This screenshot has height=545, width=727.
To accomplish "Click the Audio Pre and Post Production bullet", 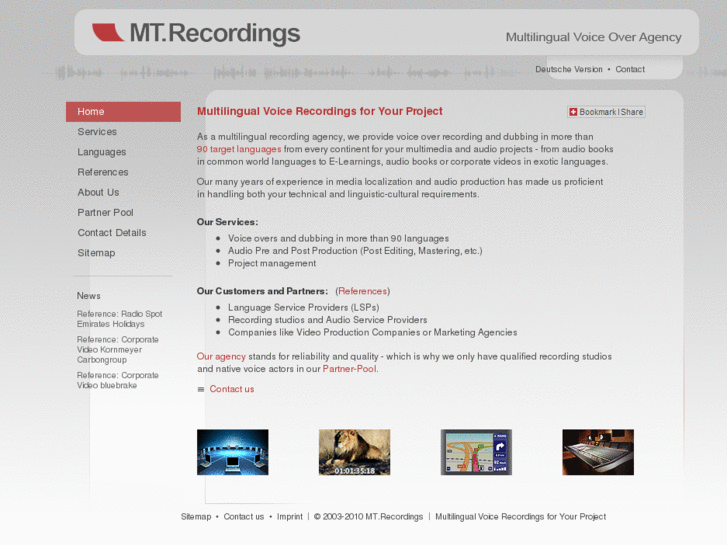I will (355, 251).
